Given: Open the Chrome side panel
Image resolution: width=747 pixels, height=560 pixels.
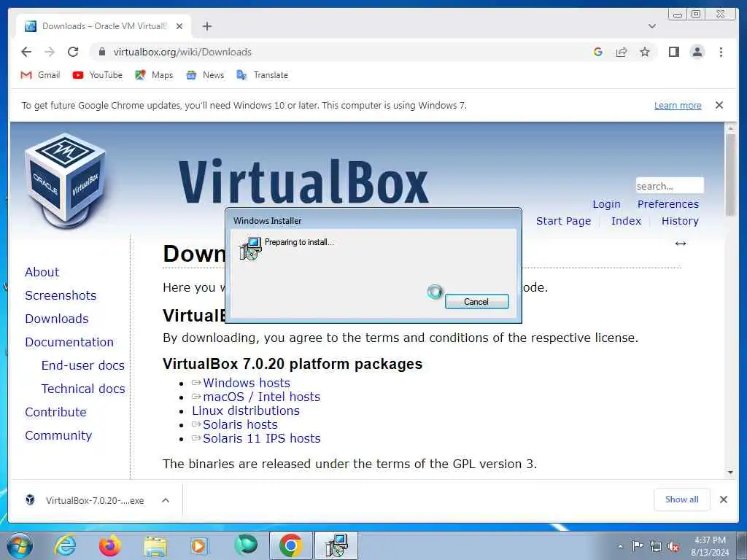Looking at the screenshot, I should (x=673, y=52).
